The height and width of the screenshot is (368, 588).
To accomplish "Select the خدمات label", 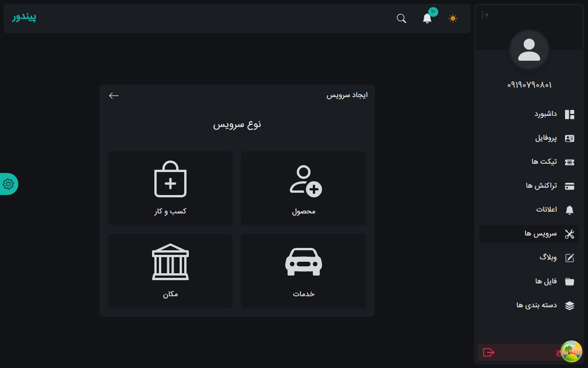I will 304,294.
